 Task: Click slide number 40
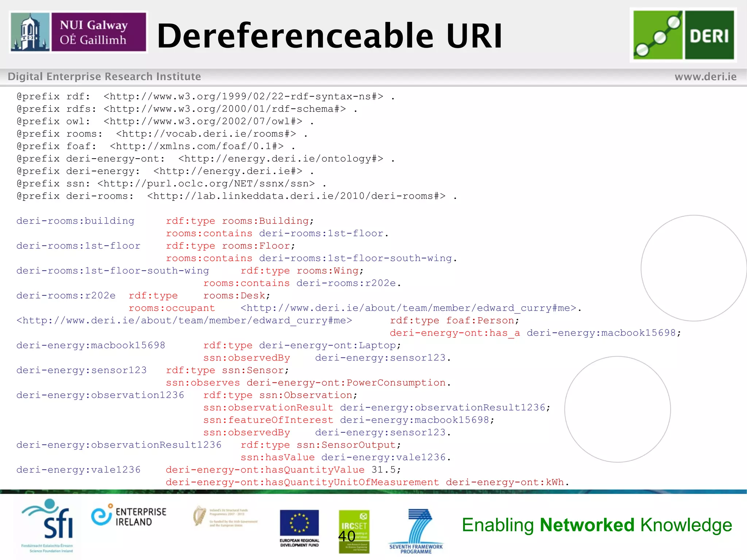coord(347,536)
